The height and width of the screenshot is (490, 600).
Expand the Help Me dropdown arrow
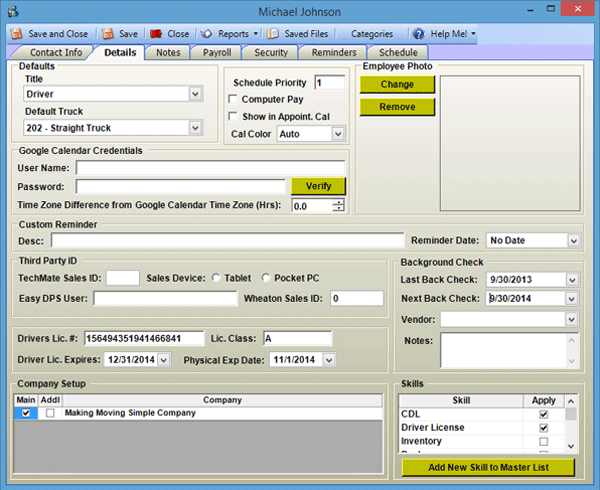(x=473, y=34)
